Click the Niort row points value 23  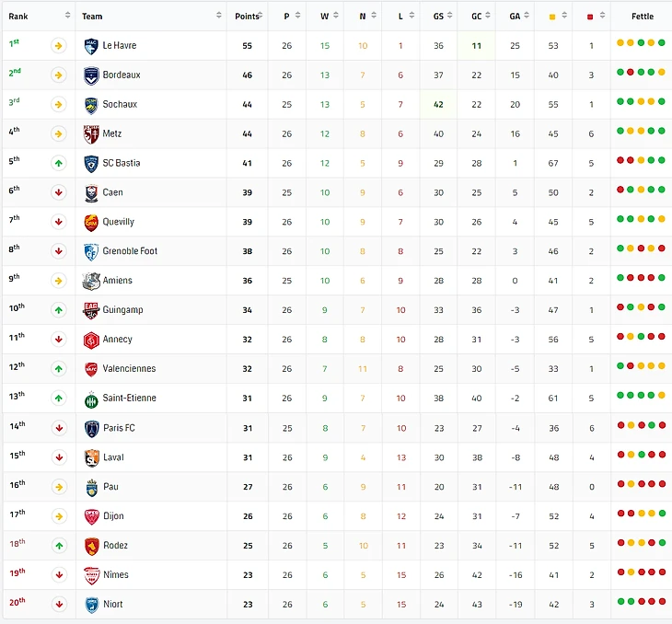248,605
